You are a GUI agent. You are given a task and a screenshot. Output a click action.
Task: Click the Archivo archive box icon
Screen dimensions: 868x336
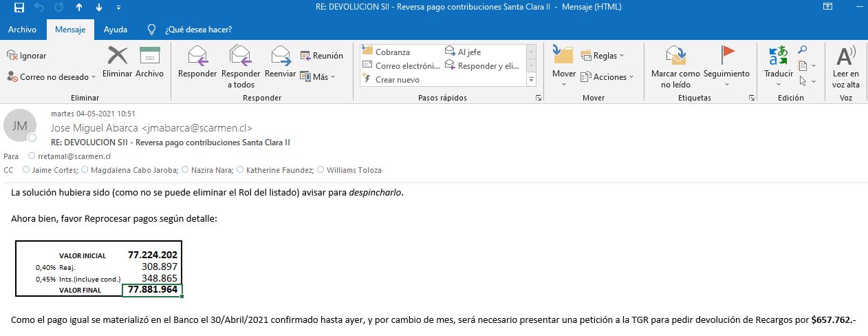click(149, 56)
